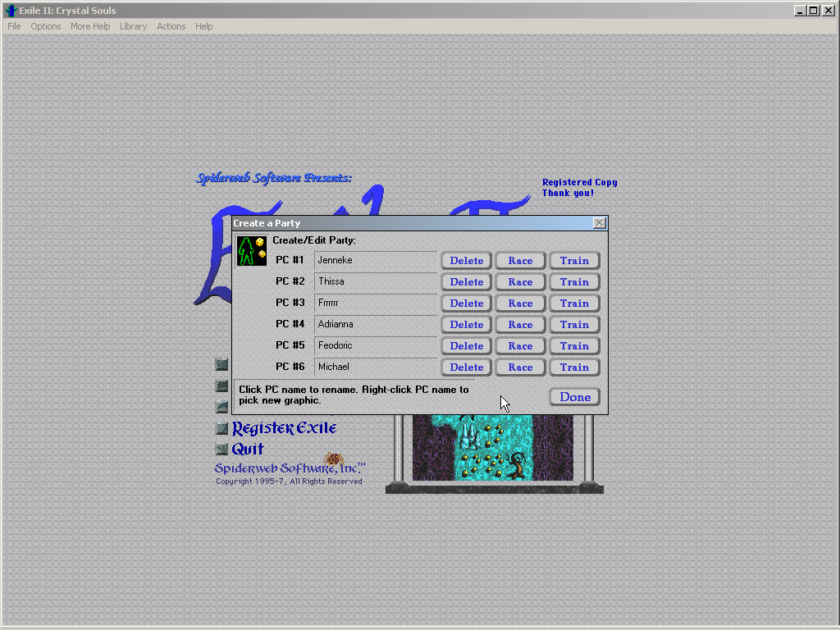Screen dimensions: 840x630
Task: Choose Race for Jenneke
Action: (x=520, y=261)
